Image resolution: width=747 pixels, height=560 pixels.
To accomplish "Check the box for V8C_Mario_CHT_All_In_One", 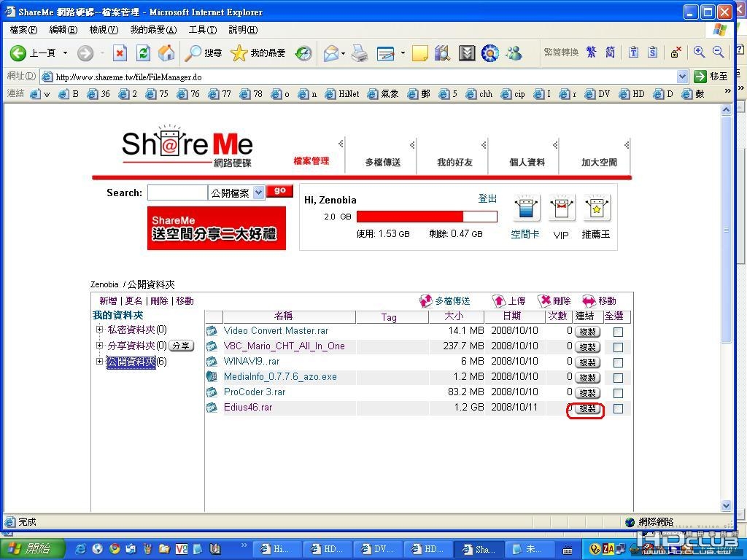I will [618, 347].
